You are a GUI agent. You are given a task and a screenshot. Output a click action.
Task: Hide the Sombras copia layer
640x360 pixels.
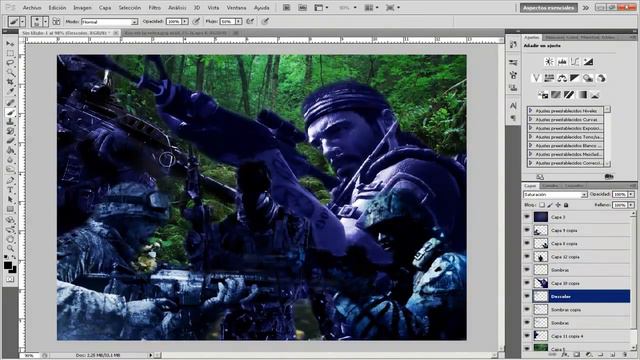tap(527, 309)
